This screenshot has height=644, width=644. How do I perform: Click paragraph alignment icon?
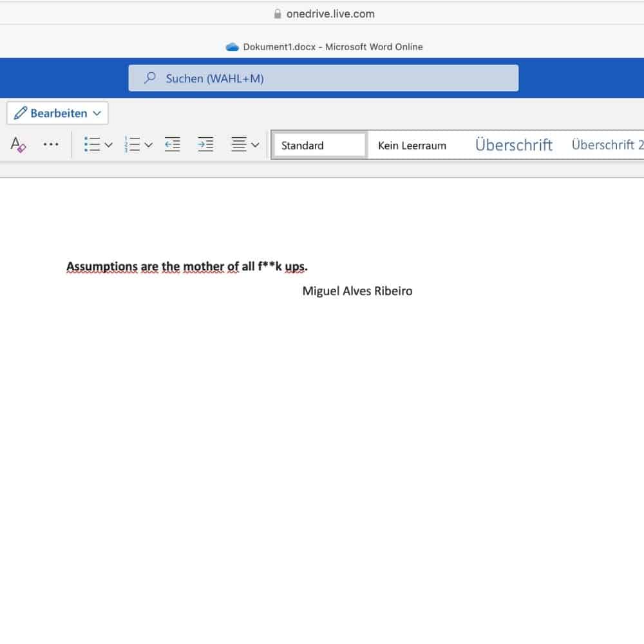(x=239, y=144)
